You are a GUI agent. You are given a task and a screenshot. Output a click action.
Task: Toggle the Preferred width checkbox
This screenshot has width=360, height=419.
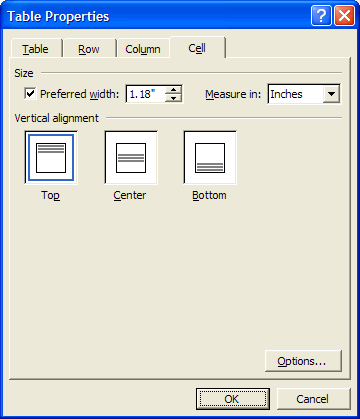(x=30, y=94)
